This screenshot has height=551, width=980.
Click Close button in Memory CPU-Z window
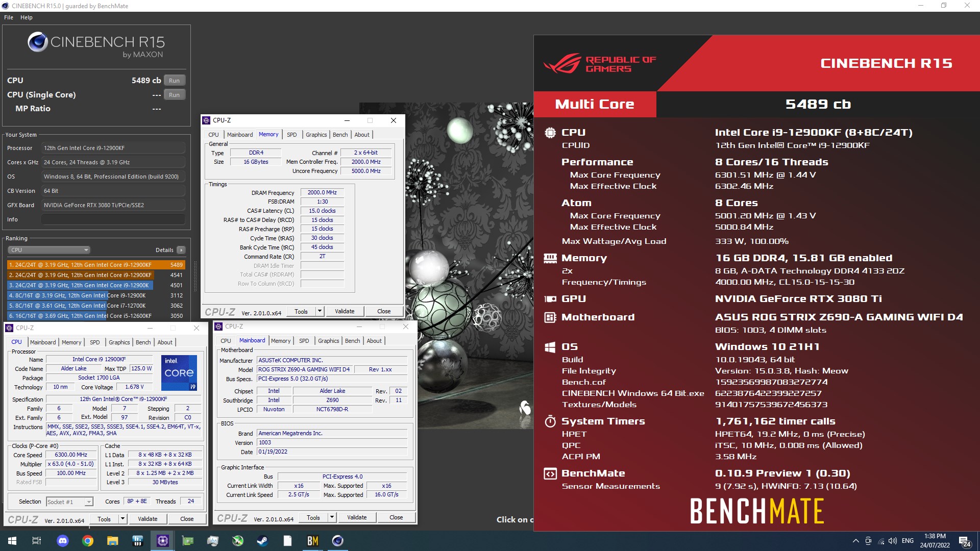pyautogui.click(x=384, y=312)
